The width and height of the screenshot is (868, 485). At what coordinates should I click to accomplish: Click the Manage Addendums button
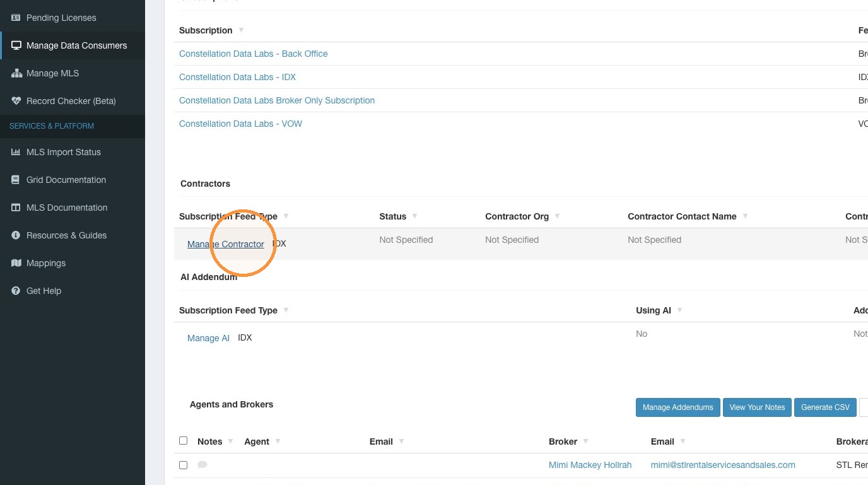click(x=677, y=407)
